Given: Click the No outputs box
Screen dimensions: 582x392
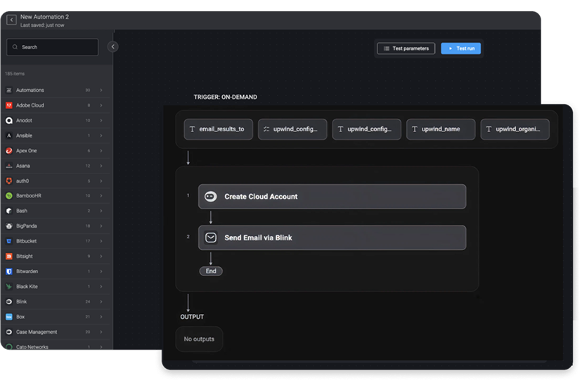Looking at the screenshot, I should [199, 339].
